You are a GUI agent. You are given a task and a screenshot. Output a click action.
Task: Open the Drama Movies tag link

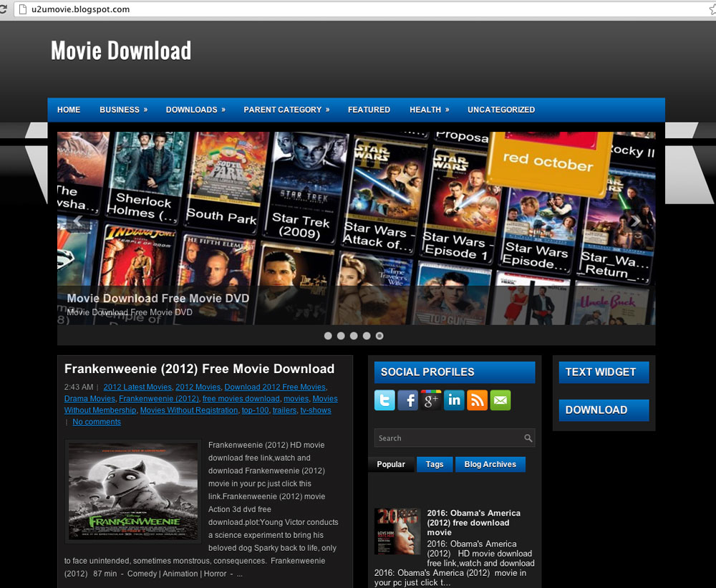point(89,398)
